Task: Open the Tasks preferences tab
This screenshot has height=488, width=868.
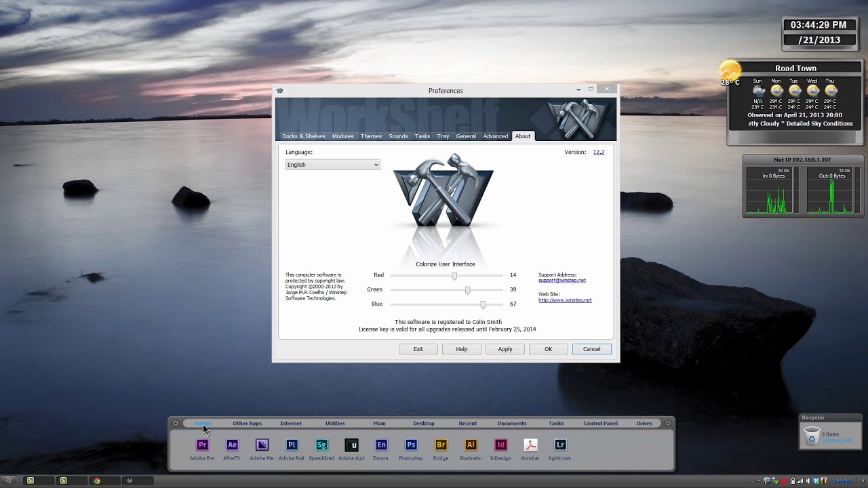Action: [x=422, y=136]
